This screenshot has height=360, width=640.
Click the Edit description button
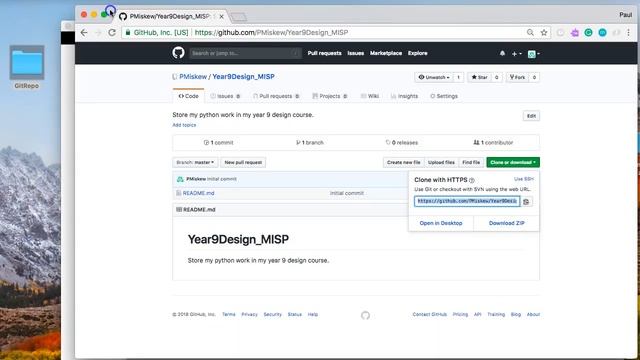pyautogui.click(x=531, y=116)
